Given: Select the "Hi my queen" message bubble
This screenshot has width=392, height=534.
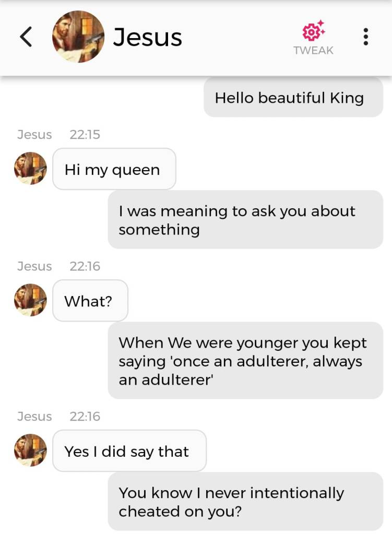Looking at the screenshot, I should (114, 169).
